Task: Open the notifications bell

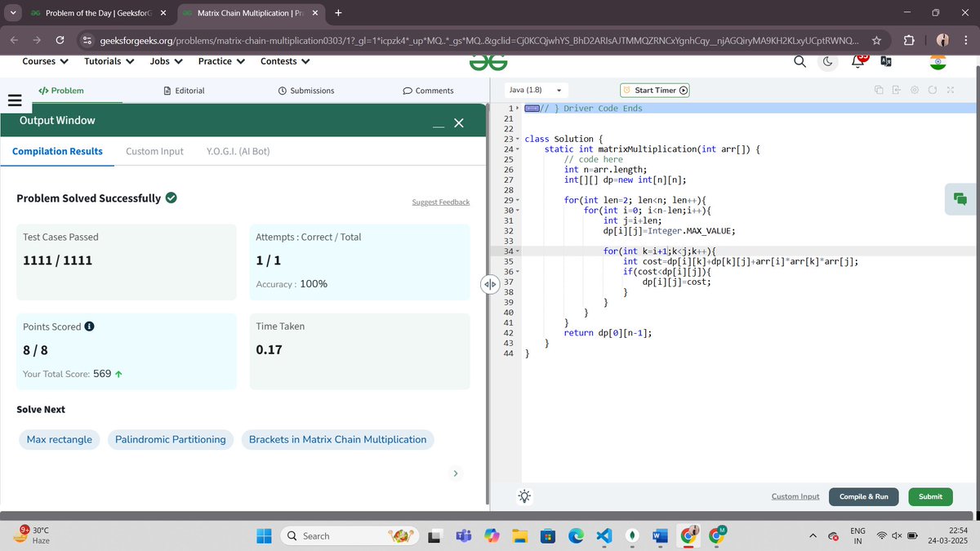Action: click(858, 60)
